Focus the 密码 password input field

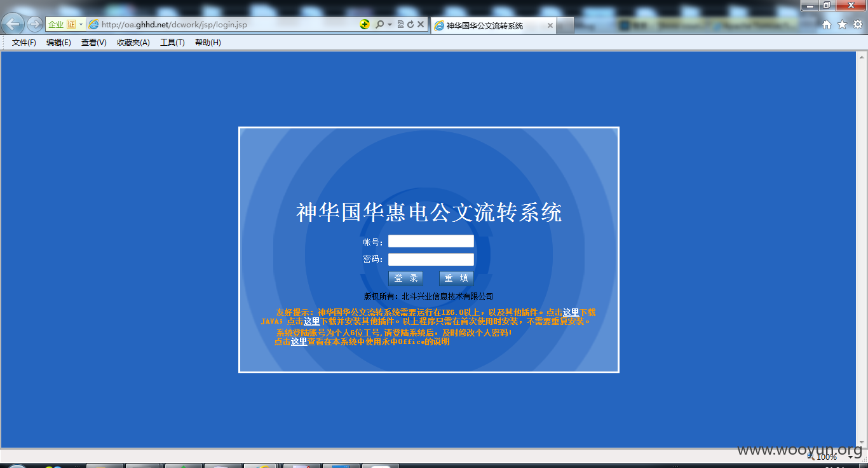click(431, 259)
